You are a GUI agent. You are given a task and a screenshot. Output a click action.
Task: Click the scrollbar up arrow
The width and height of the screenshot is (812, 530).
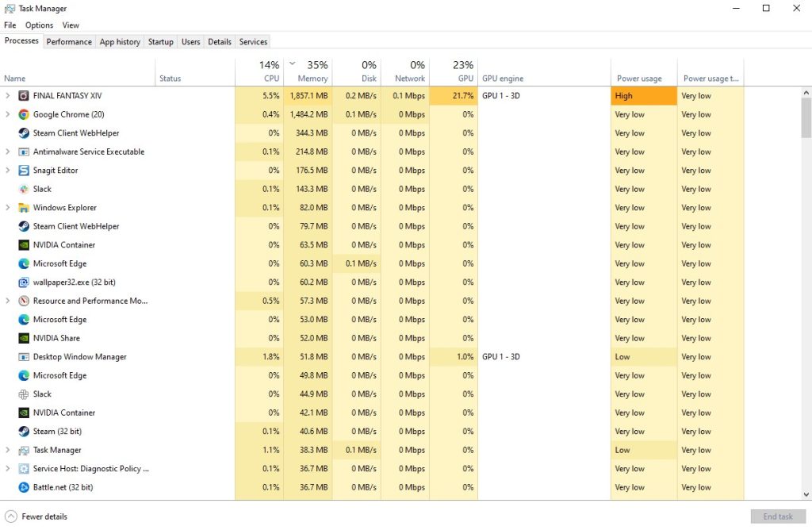806,93
